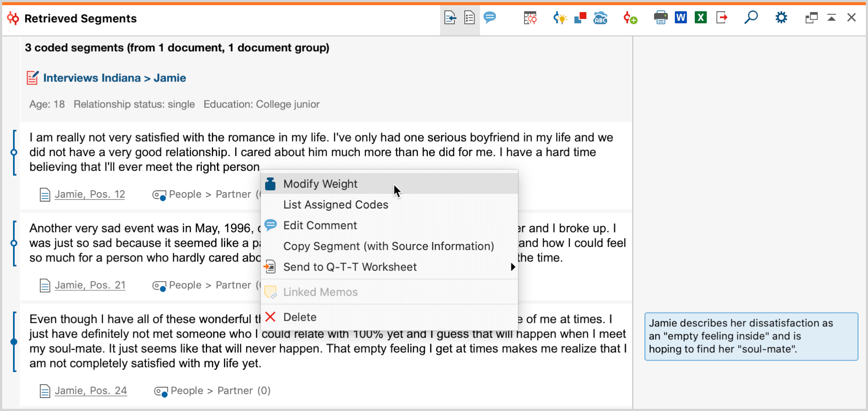This screenshot has height=411, width=868.
Task: Choose Delete in the context menu
Action: (x=299, y=317)
